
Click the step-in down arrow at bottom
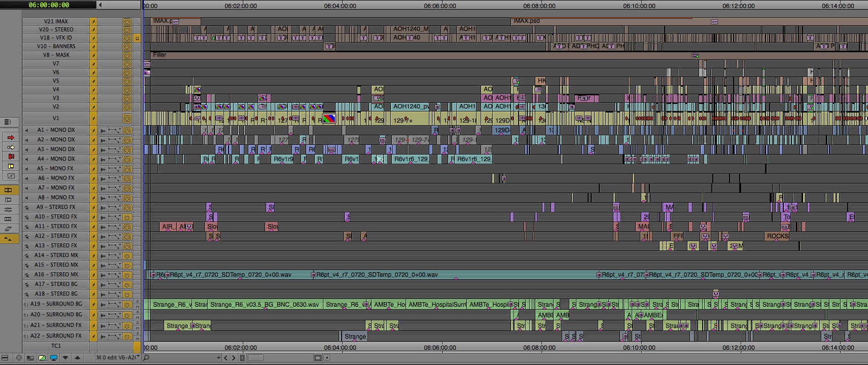(x=65, y=358)
